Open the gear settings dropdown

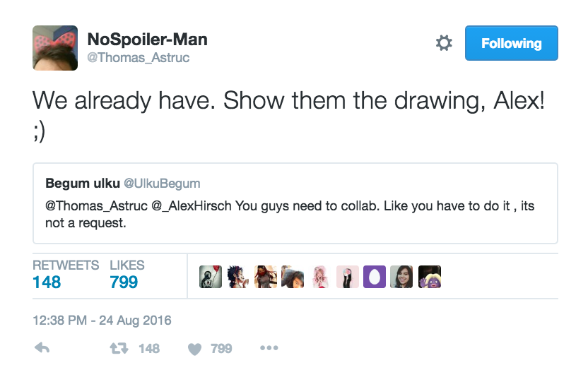(444, 44)
